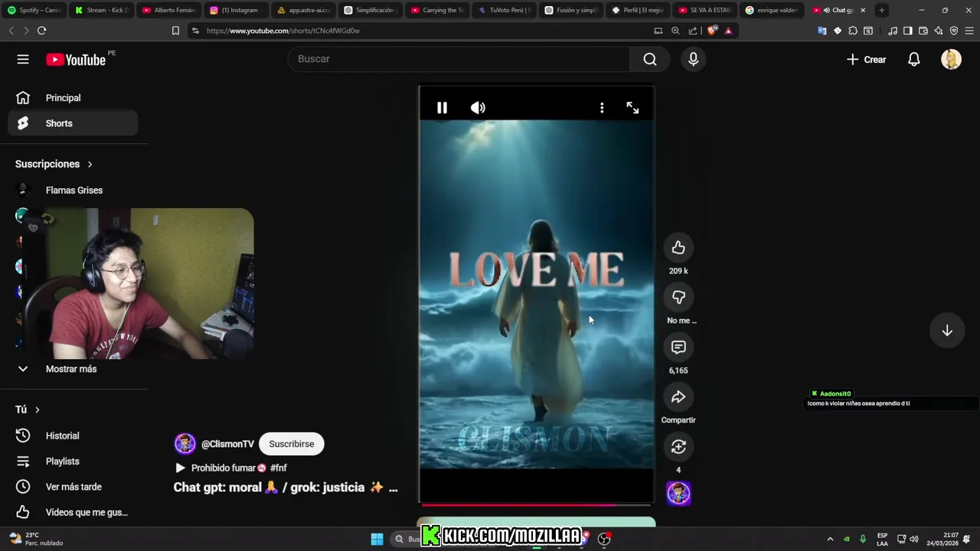Open Brave Shields lion icon
Screen dimensions: 980x551
711,31
